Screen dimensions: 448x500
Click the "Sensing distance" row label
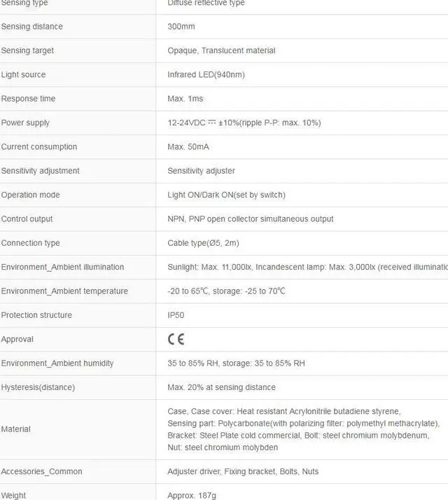(x=32, y=27)
